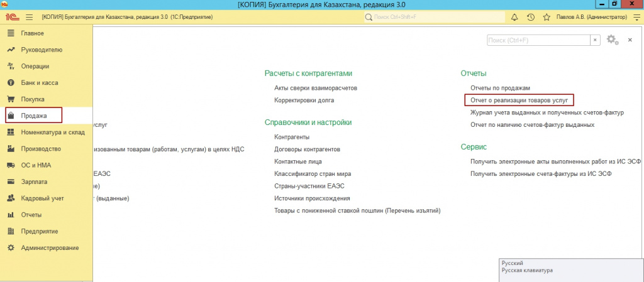Screen dimensions: 644x282
Task: Open Получить электронные счета-фактуры из ИС ЭСФ
Action: click(541, 174)
